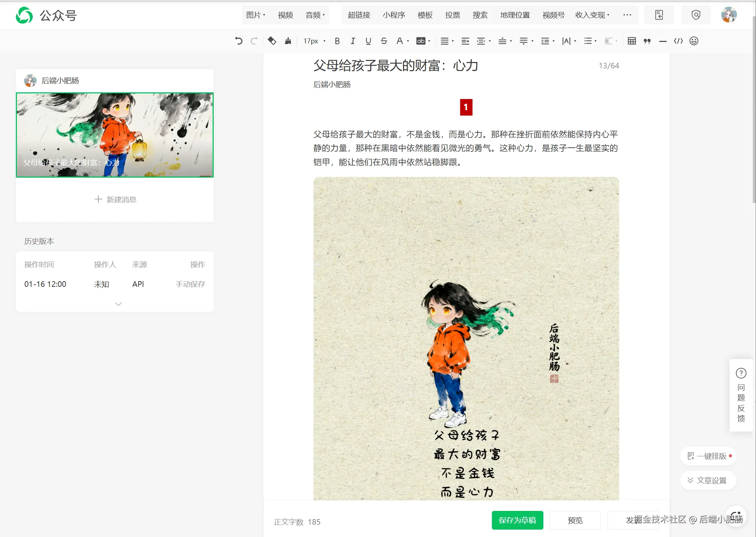Insert a table using the grid icon
The image size is (756, 537).
(632, 41)
